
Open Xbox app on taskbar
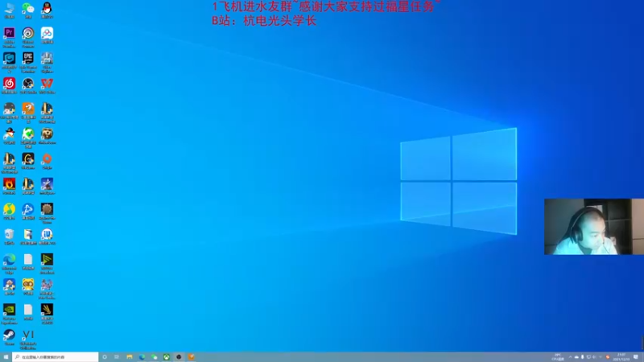[167, 357]
